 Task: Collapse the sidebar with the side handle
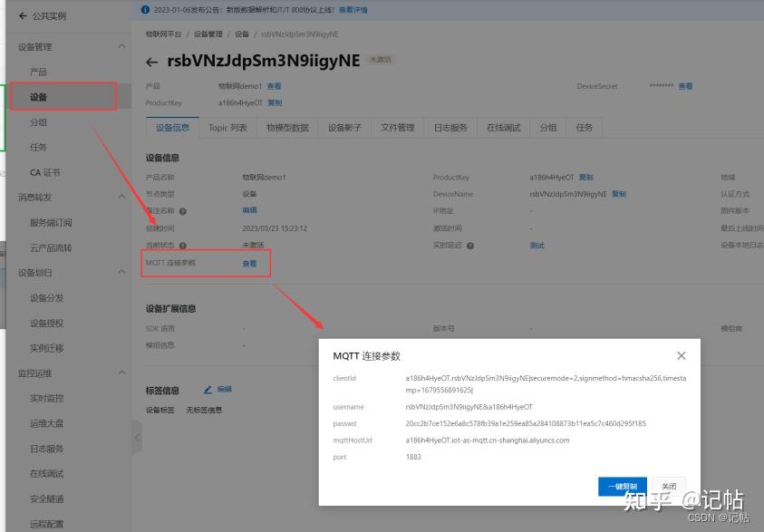[x=137, y=438]
